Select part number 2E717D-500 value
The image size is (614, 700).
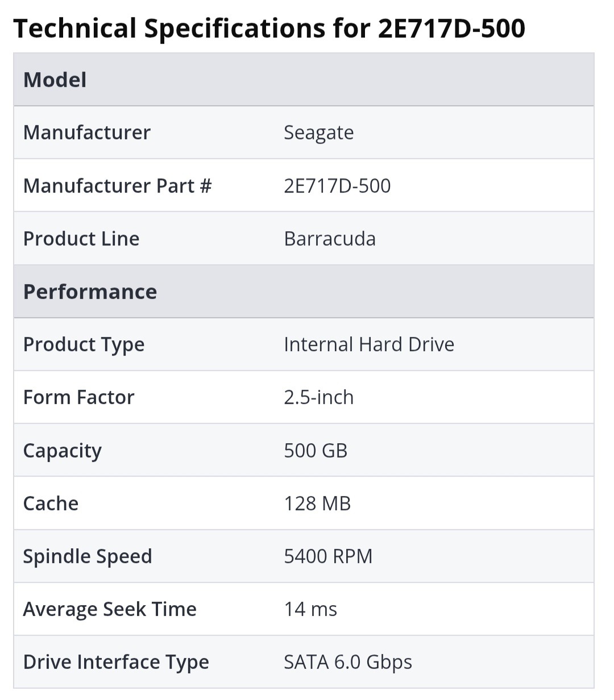(337, 186)
